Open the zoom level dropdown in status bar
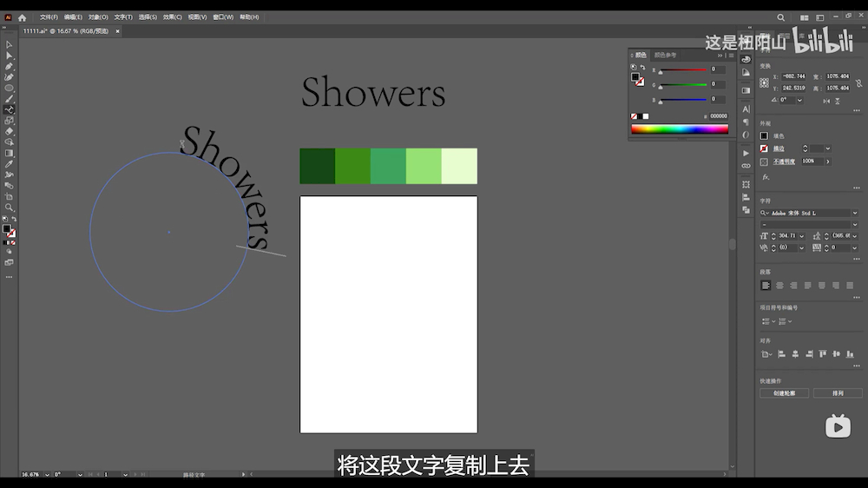868x488 pixels. click(x=47, y=475)
